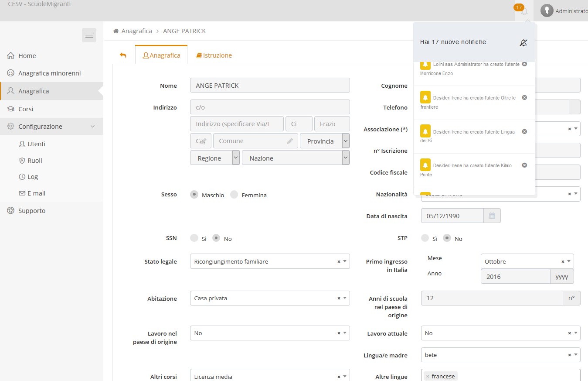Select the Anagrafica tab
The image size is (588, 381).
161,55
